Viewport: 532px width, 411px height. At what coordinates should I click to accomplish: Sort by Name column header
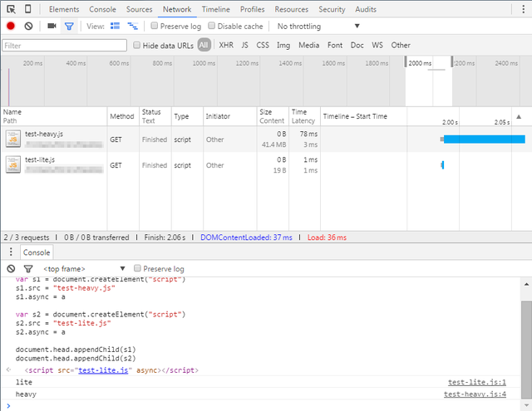tap(54, 116)
